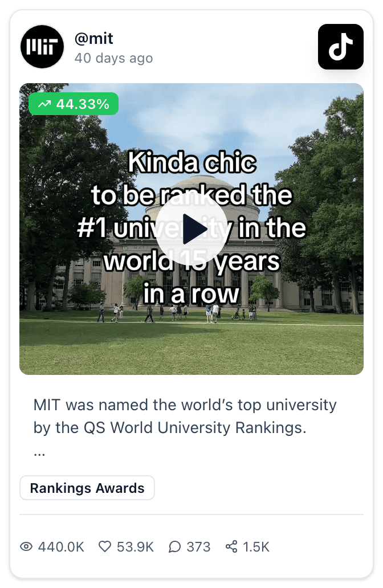Click the 53.9K likes count
383x588 pixels.
[x=135, y=547]
